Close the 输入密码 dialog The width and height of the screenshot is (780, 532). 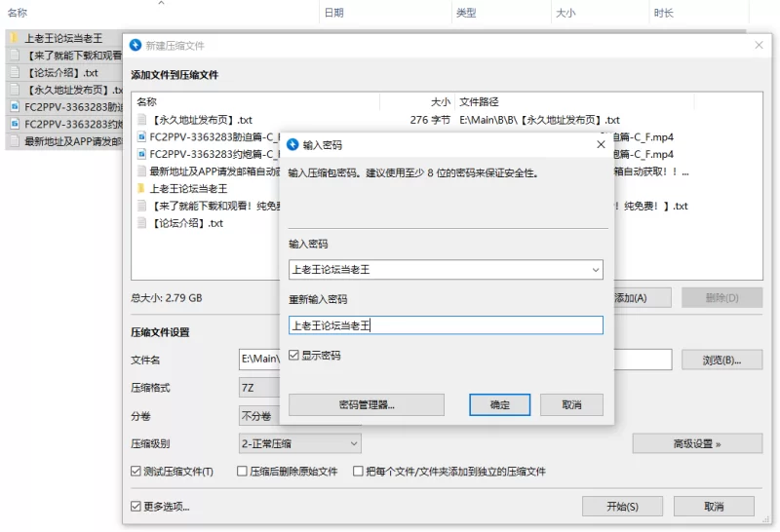pyautogui.click(x=601, y=144)
